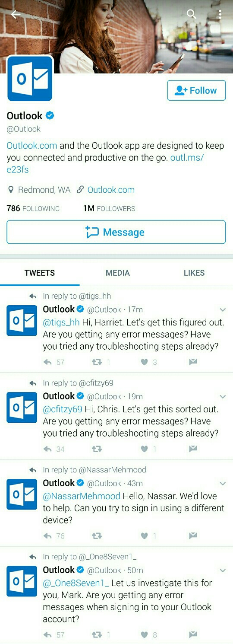The height and width of the screenshot is (644, 233).
Task: Reply to the @_One8Seven1_ tweet
Action: pos(47,634)
